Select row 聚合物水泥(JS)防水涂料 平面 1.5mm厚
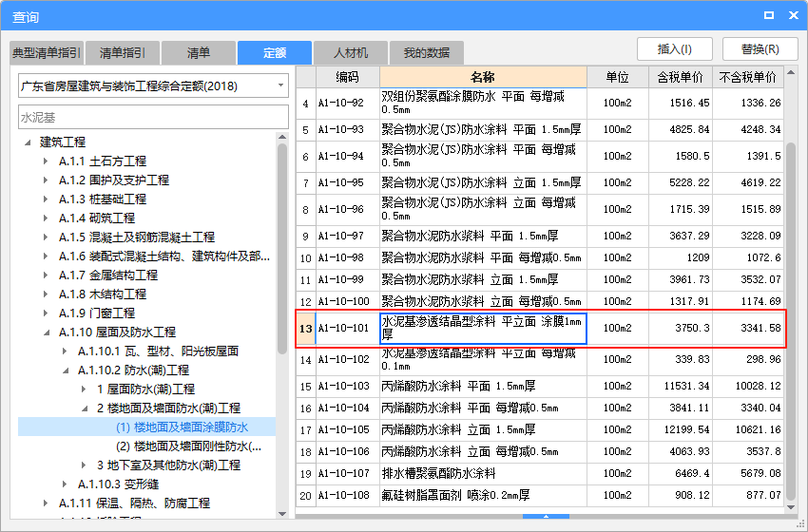Image resolution: width=808 pixels, height=532 pixels. (x=540, y=130)
